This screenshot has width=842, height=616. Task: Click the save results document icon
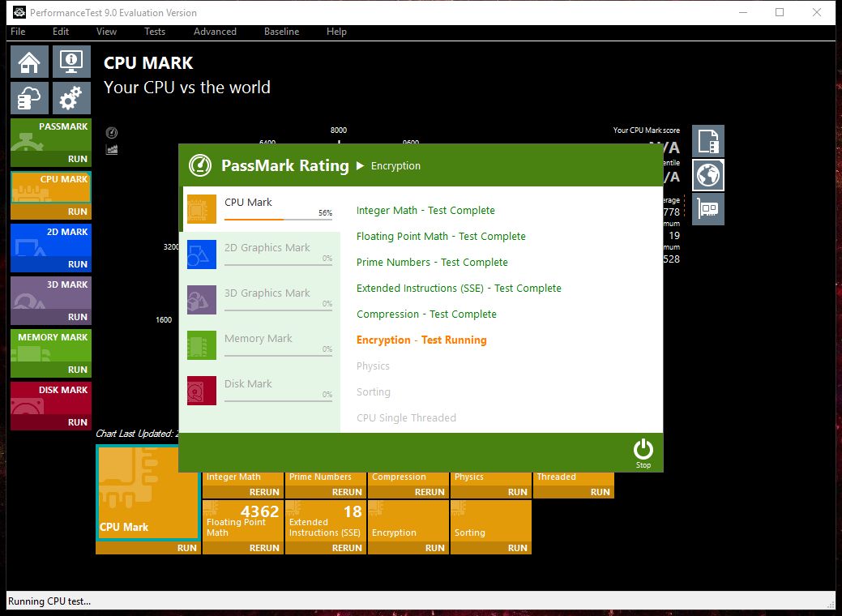pos(708,141)
